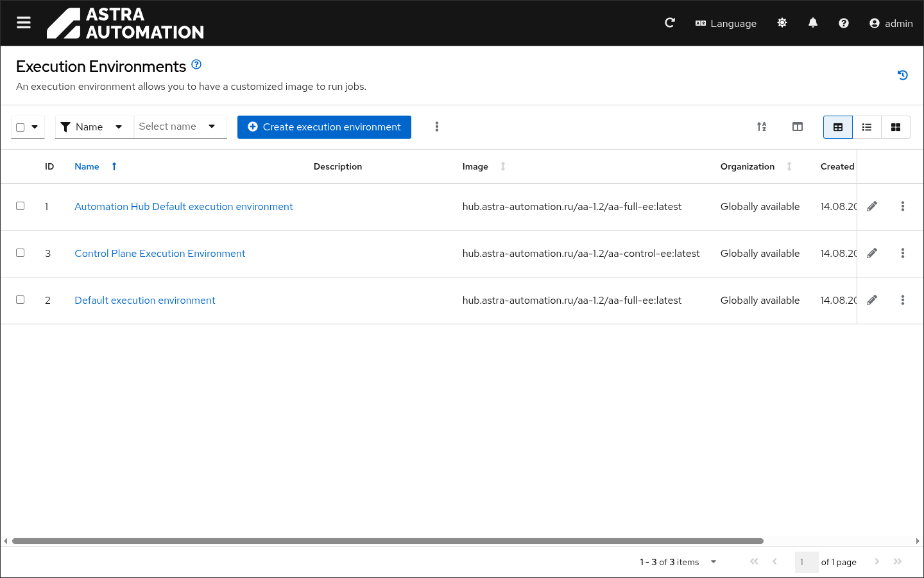Check the Default execution environment row checkbox
The image size is (924, 578).
(21, 300)
